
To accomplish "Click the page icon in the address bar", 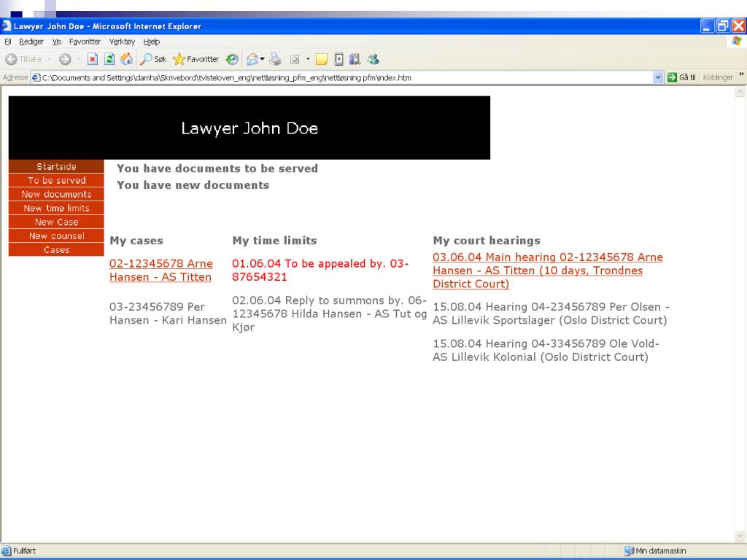I will tap(36, 77).
